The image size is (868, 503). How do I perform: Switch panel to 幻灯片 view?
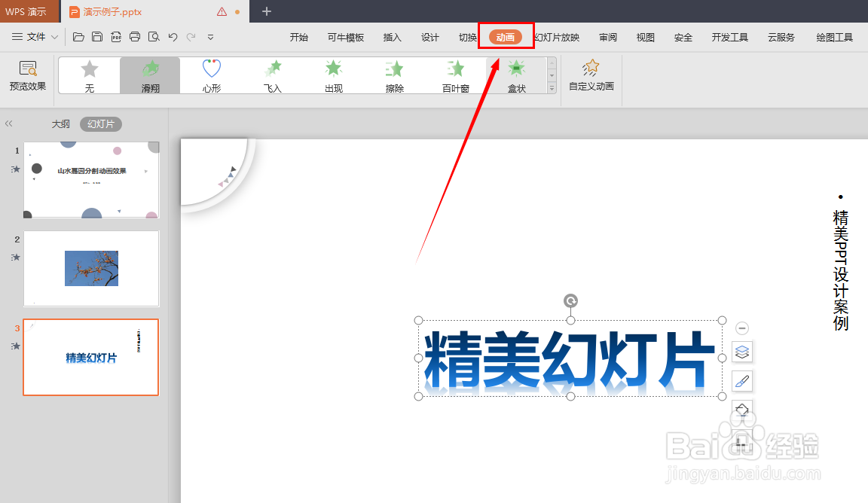101,124
